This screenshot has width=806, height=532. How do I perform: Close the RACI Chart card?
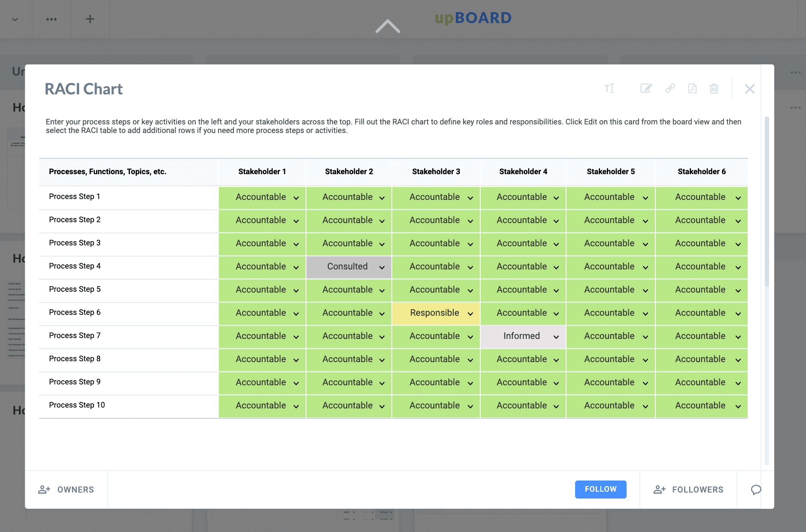[x=750, y=89]
